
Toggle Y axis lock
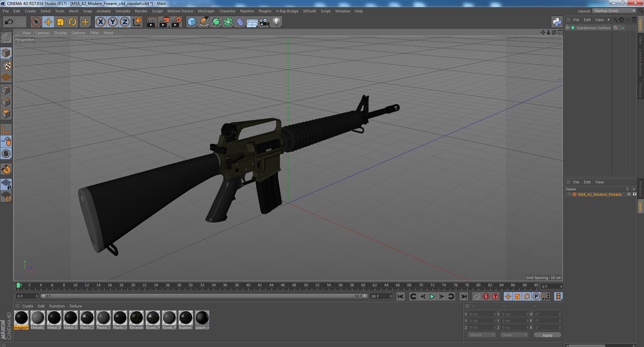(x=113, y=22)
